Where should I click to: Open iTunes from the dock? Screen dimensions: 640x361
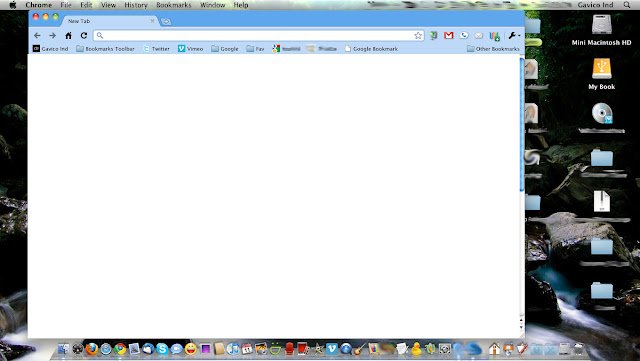click(x=233, y=349)
